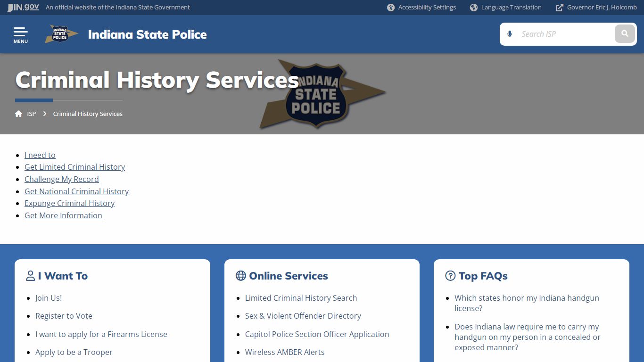Open Language Translation
Screen dimensions: 644x362
click(511, 8)
